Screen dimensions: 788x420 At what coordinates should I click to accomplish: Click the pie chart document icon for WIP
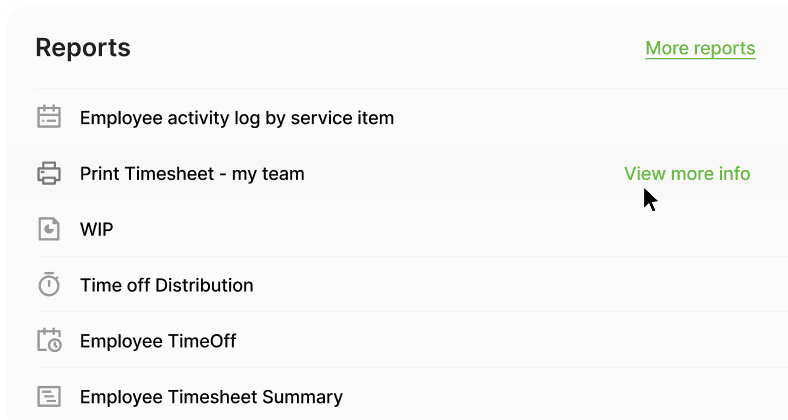(49, 229)
